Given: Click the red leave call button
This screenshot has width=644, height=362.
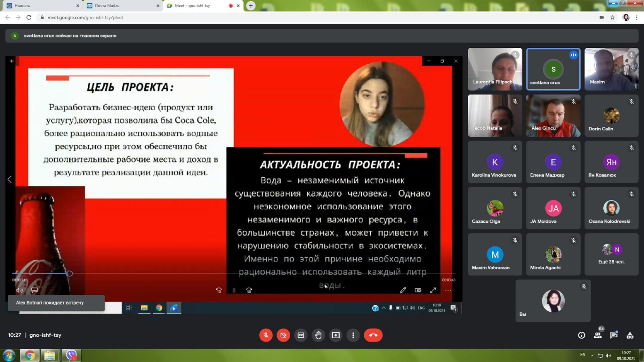Looking at the screenshot, I should [x=373, y=335].
